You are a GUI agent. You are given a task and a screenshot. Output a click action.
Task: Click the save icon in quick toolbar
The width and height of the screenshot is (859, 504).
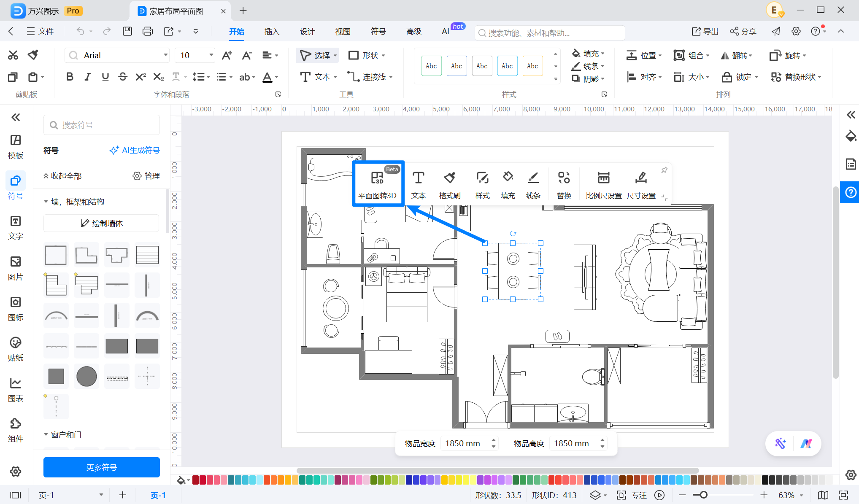pos(127,31)
